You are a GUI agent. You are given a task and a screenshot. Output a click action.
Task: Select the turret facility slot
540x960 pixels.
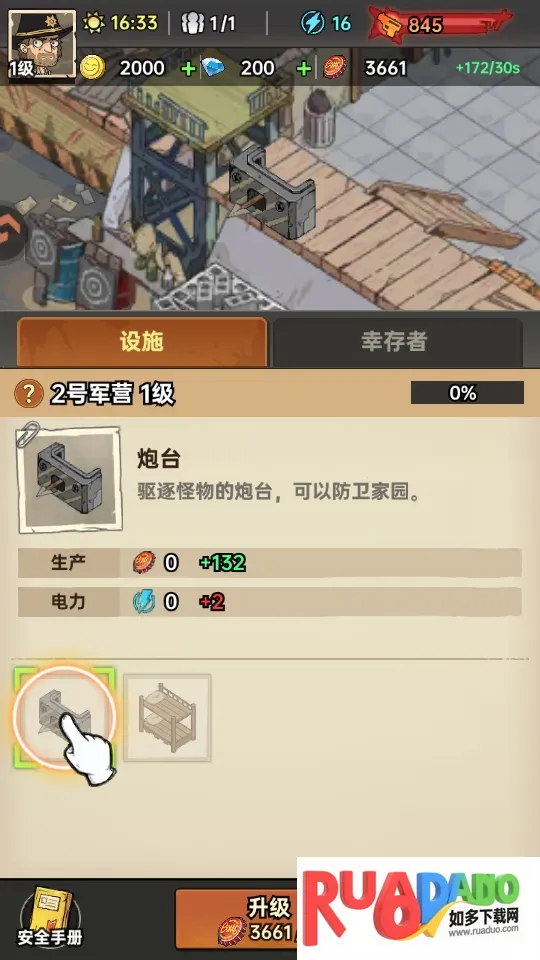(64, 718)
